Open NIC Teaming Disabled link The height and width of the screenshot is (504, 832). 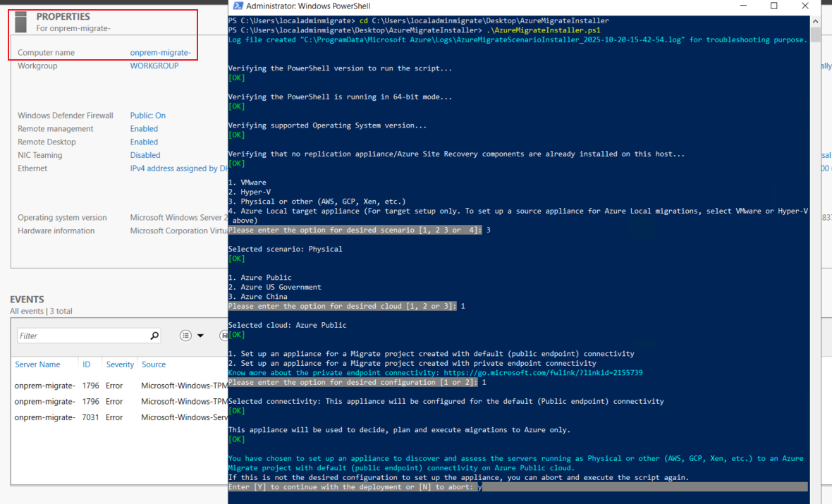point(145,155)
